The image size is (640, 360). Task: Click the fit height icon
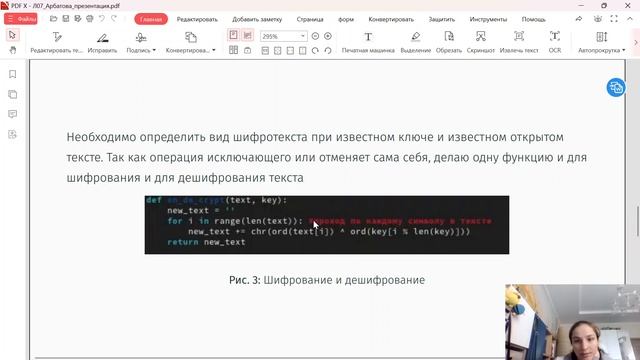pos(302,51)
